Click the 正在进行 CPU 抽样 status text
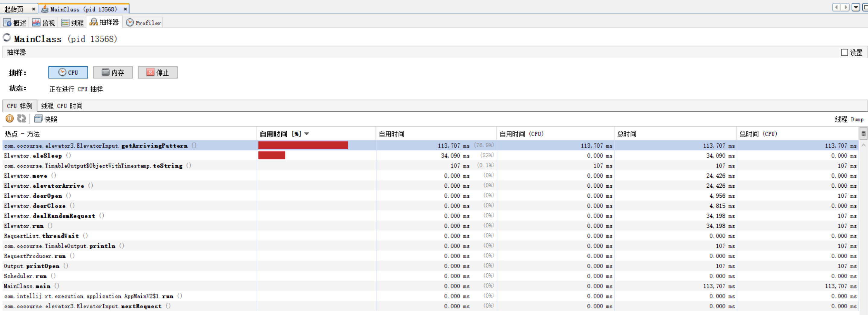Viewport: 868px width, 315px height. (76, 89)
